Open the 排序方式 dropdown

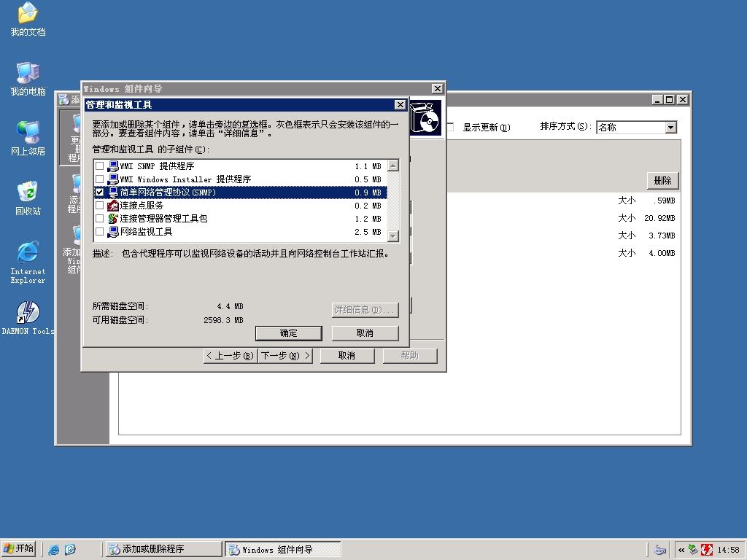671,127
